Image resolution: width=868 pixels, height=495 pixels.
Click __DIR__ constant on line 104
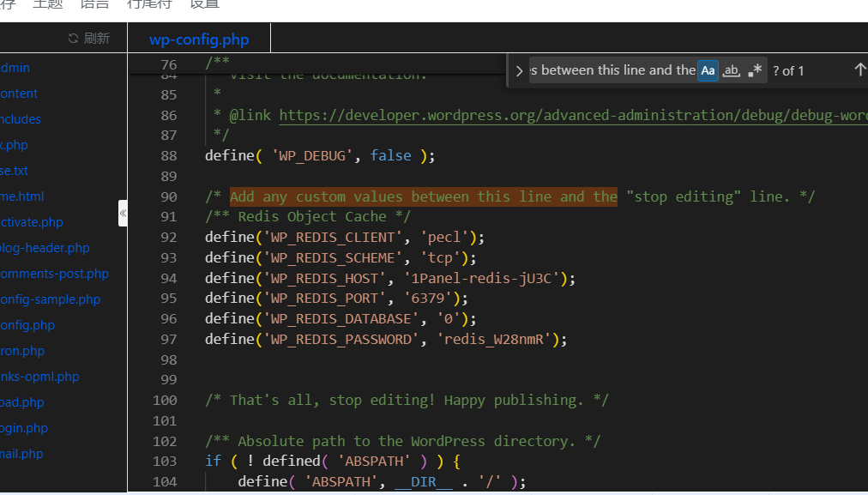(424, 482)
